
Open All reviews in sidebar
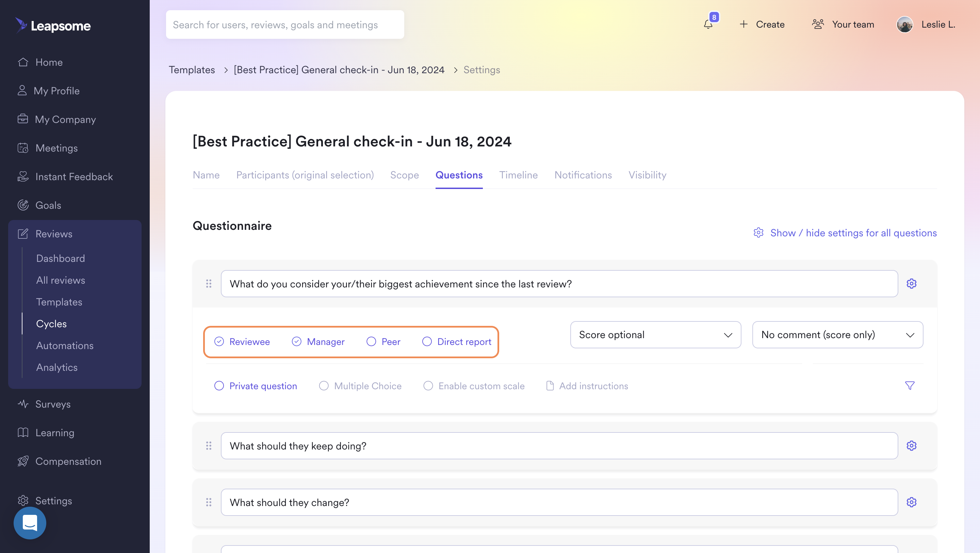coord(61,280)
